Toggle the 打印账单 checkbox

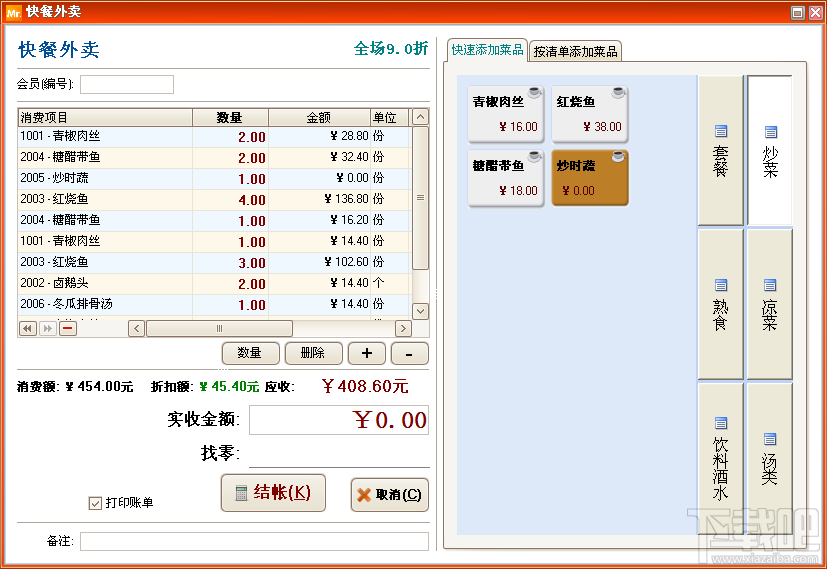pos(95,503)
